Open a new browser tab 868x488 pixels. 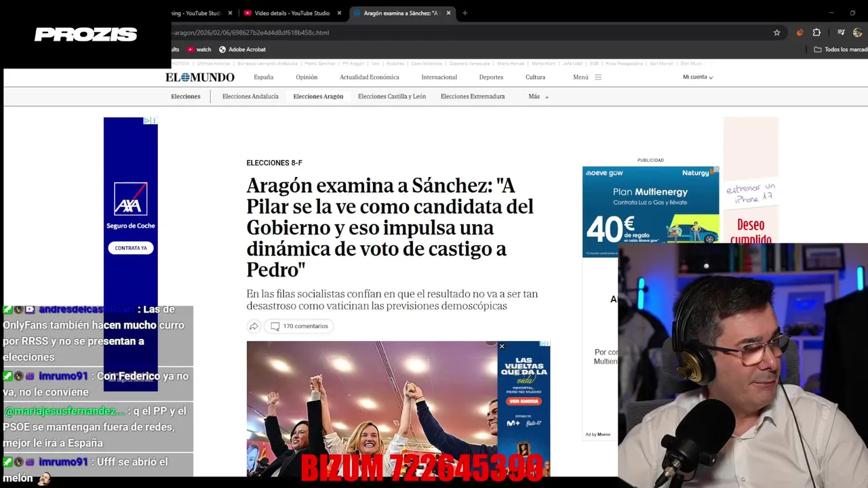tap(465, 13)
